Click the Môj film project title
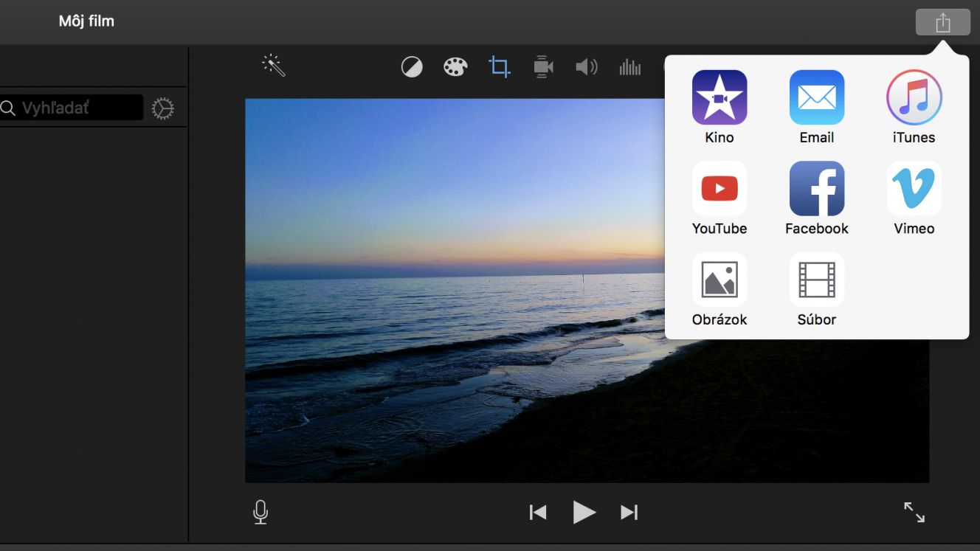Viewport: 980px width, 551px height. coord(86,21)
